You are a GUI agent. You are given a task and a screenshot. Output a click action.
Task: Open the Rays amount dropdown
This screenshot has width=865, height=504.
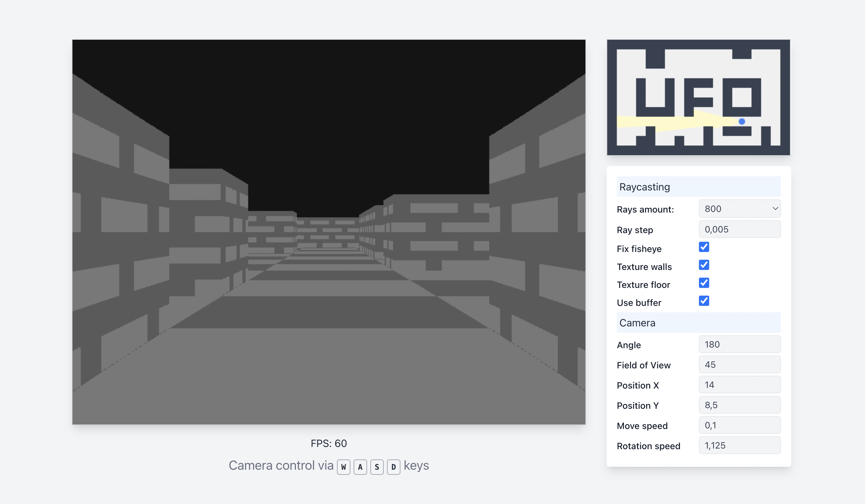click(x=740, y=209)
